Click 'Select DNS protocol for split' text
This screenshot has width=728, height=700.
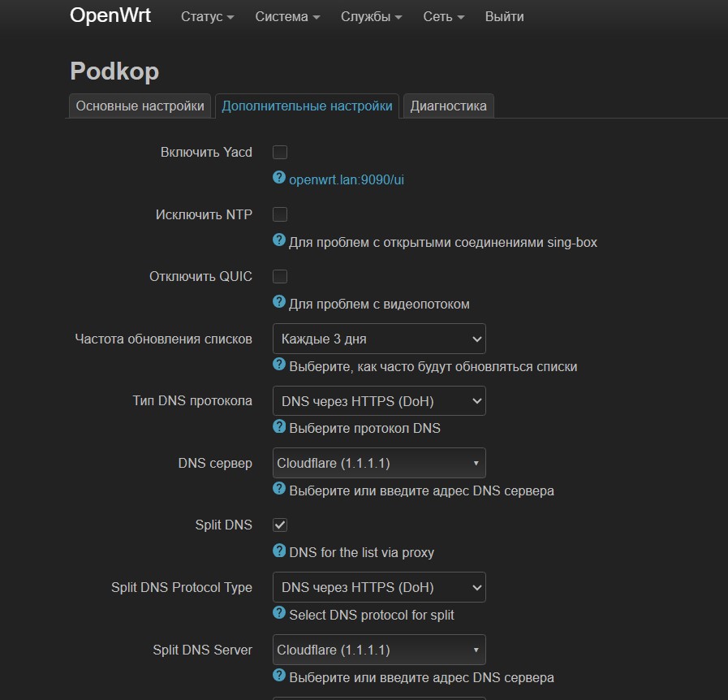pos(372,615)
